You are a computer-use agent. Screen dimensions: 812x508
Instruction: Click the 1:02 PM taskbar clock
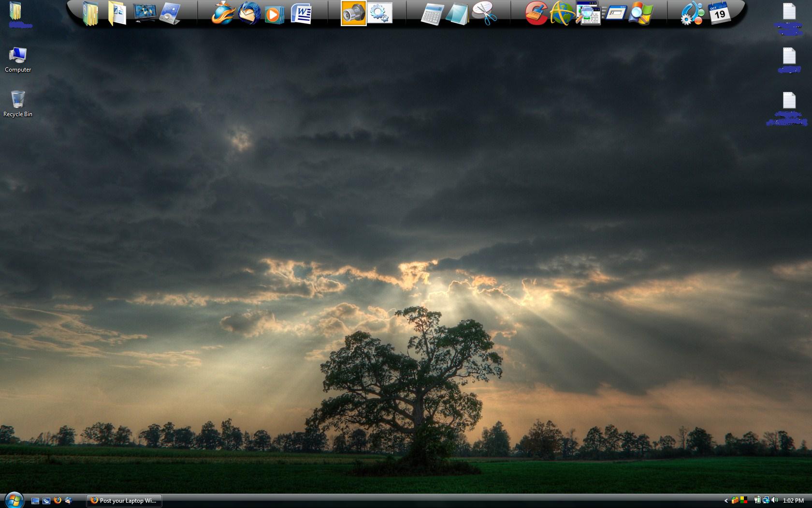point(793,501)
